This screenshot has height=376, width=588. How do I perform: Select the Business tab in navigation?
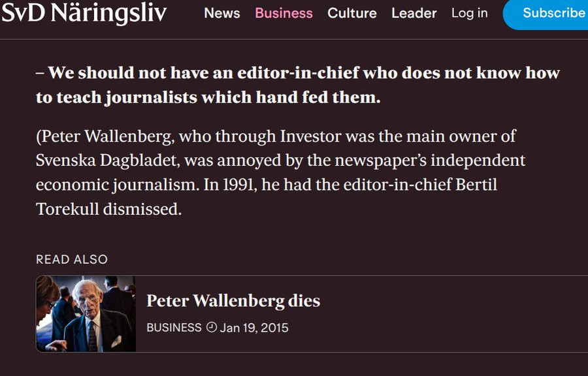[284, 13]
